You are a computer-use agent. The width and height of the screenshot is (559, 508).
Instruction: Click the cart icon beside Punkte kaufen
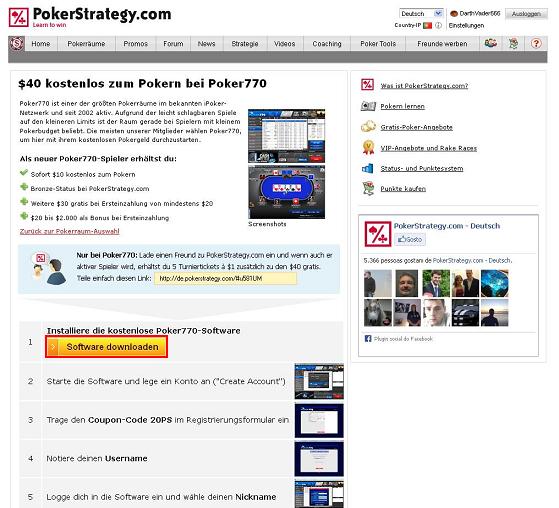pyautogui.click(x=368, y=188)
